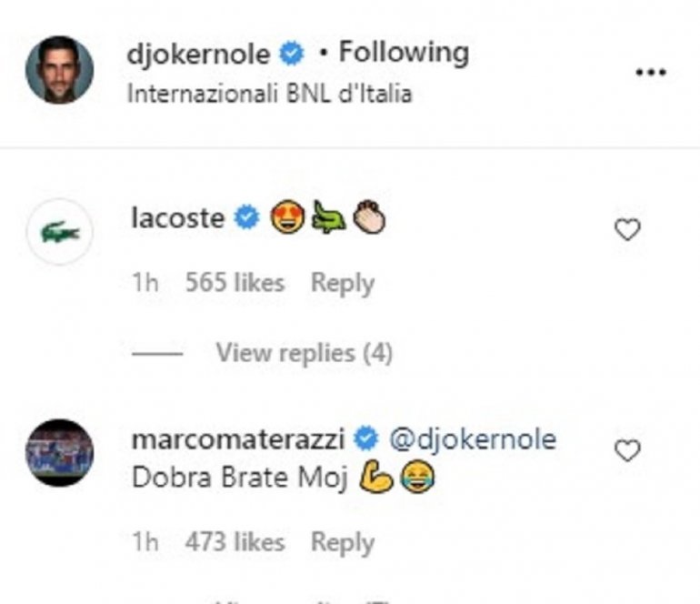This screenshot has width=700, height=604.
Task: Click the verified badge beside djokernole
Action: 292,55
